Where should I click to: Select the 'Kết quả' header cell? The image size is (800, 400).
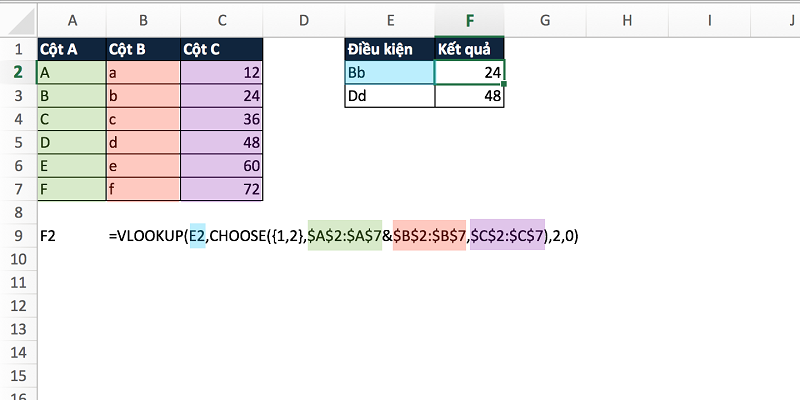[470, 49]
